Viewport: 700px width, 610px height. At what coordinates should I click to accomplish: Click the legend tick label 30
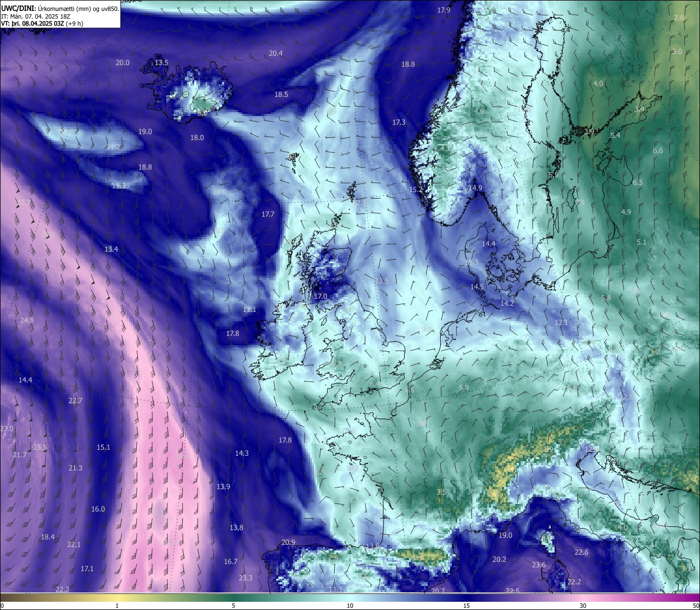(583, 606)
